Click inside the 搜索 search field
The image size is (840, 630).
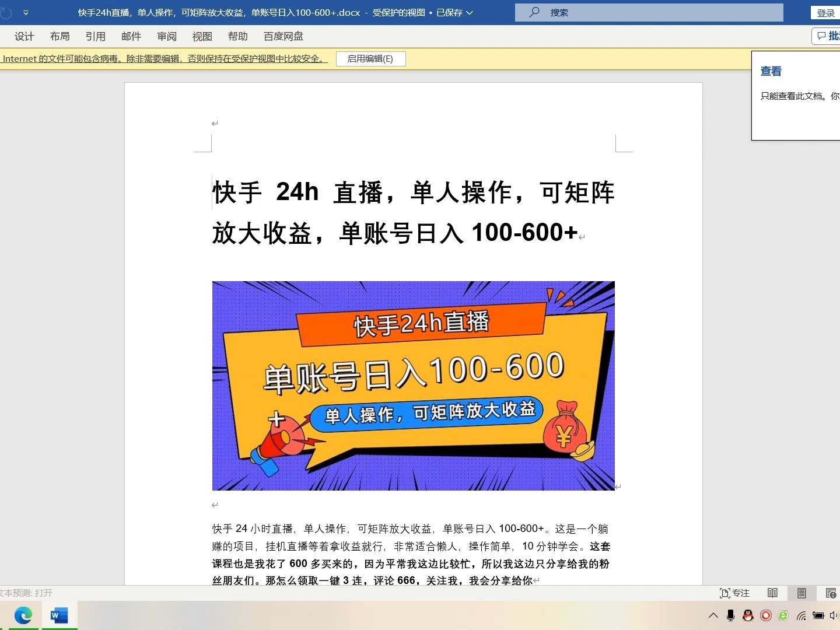click(x=649, y=12)
